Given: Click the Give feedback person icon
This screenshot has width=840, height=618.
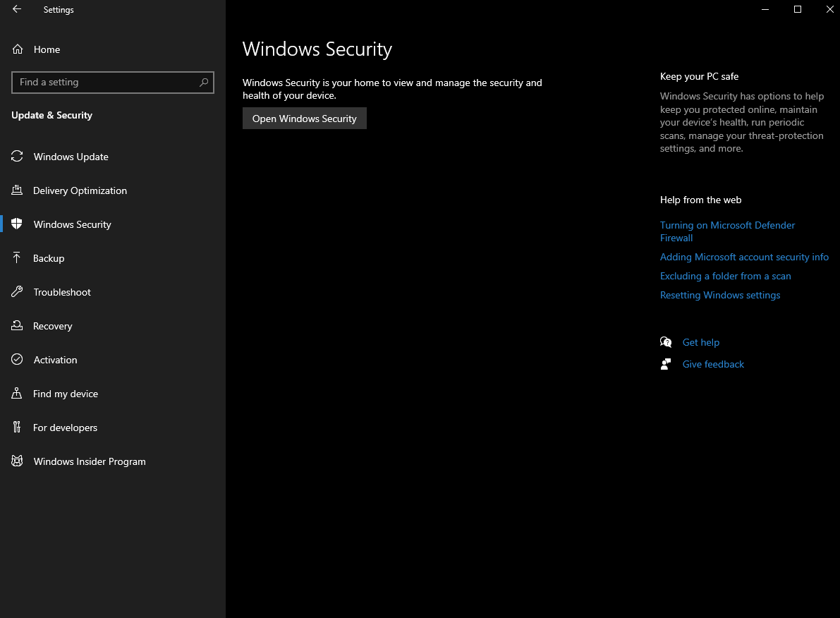Looking at the screenshot, I should point(666,364).
